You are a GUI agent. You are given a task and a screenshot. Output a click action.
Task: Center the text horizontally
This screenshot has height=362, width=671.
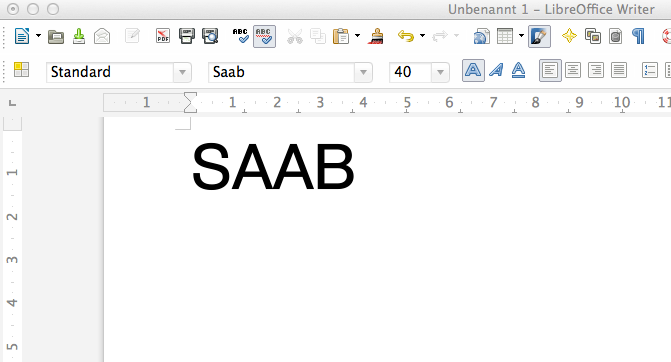click(x=573, y=70)
